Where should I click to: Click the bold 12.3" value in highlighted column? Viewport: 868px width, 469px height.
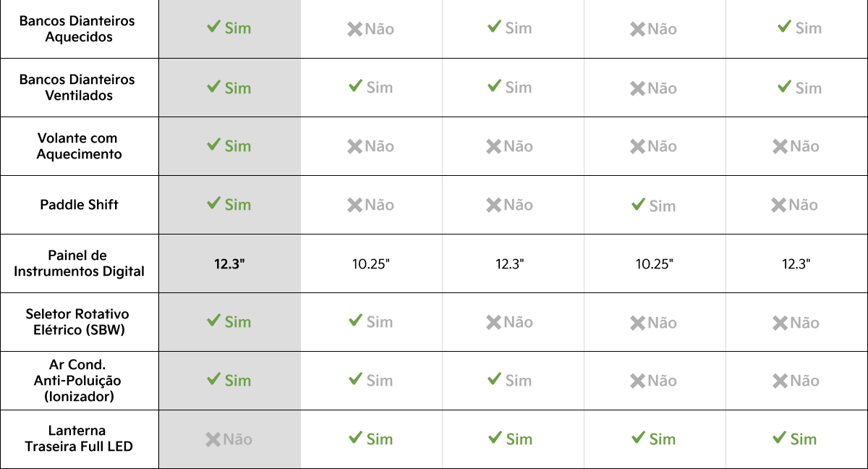[x=229, y=264]
